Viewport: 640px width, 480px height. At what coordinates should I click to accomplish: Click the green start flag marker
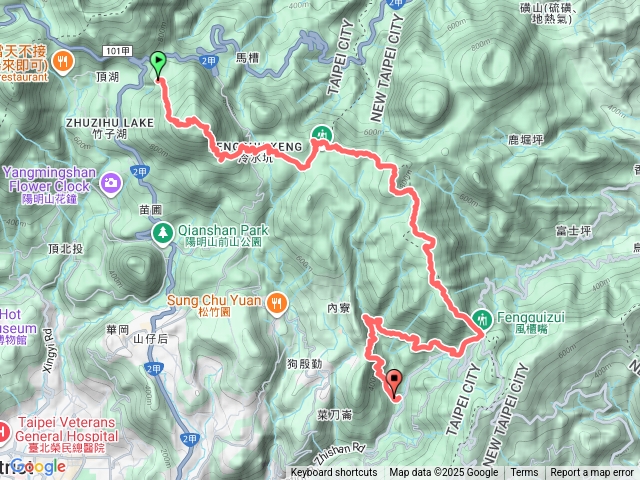(158, 64)
